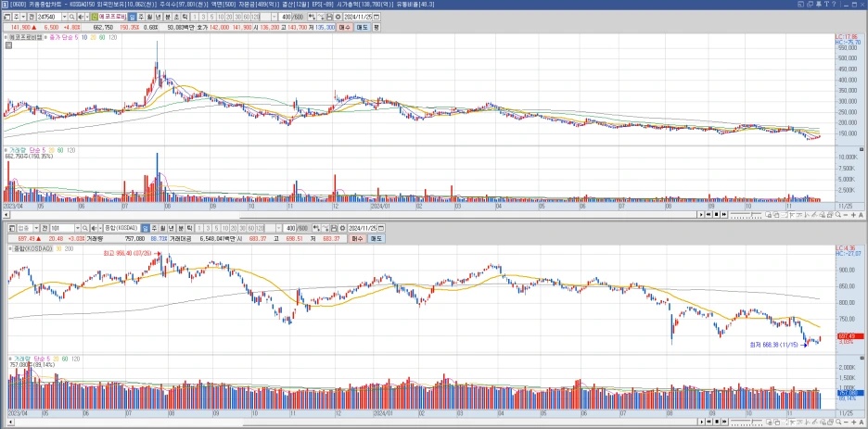Screen dimensions: 868x429
Task: Open the interval dropdown after 120 in lower toolbar
Action: pos(278,228)
